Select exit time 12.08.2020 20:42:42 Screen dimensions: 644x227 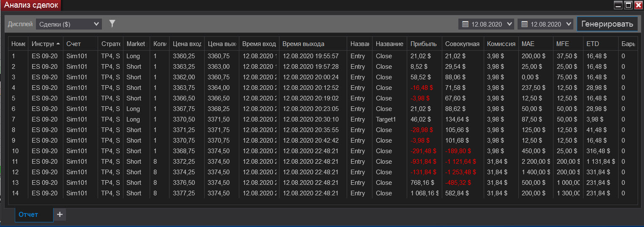click(x=310, y=141)
